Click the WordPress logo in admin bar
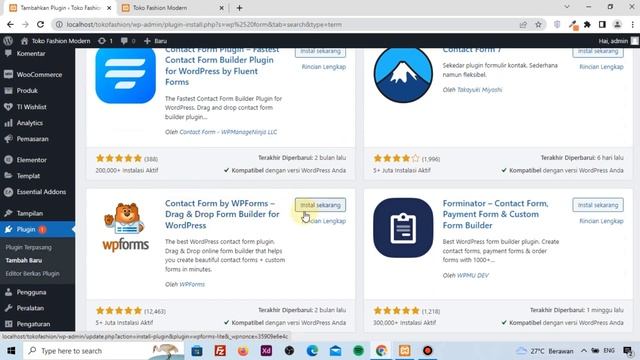Image resolution: width=640 pixels, height=360 pixels. (x=8, y=41)
